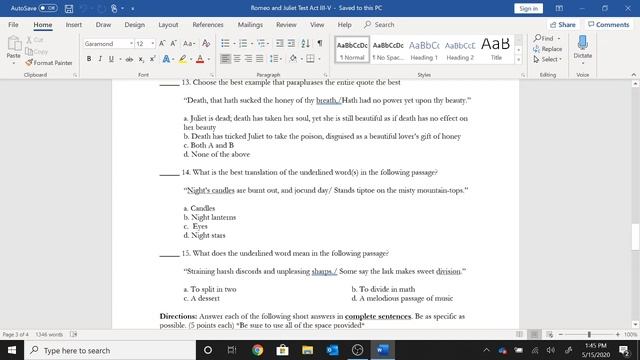This screenshot has width=640, height=360.
Task: Open the Comments pane
Action: [x=608, y=24]
